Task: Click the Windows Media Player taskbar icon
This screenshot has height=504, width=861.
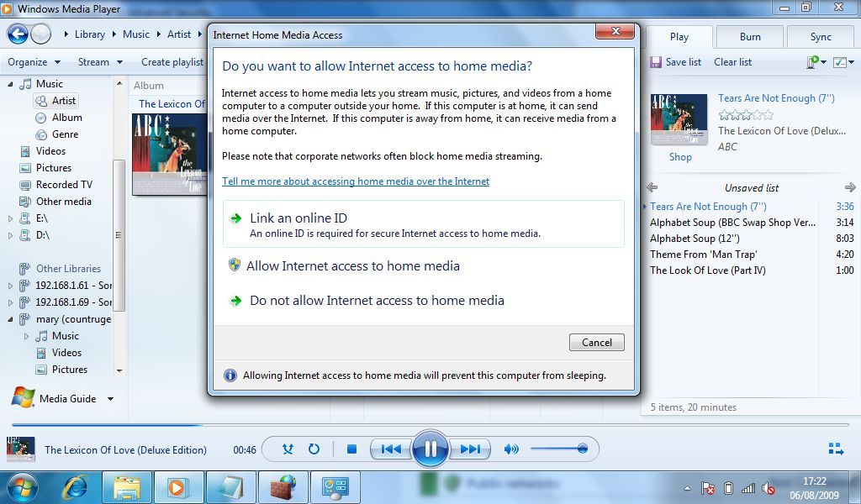Action: 178,487
